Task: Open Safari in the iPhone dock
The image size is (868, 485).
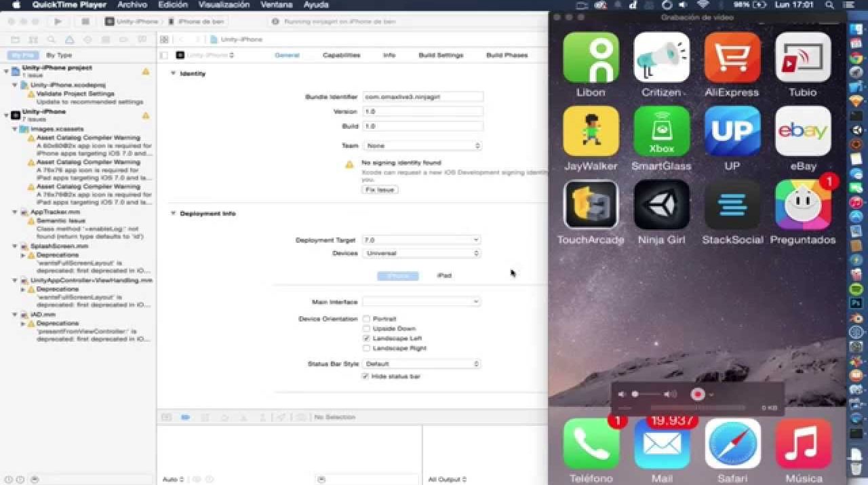Action: point(732,444)
